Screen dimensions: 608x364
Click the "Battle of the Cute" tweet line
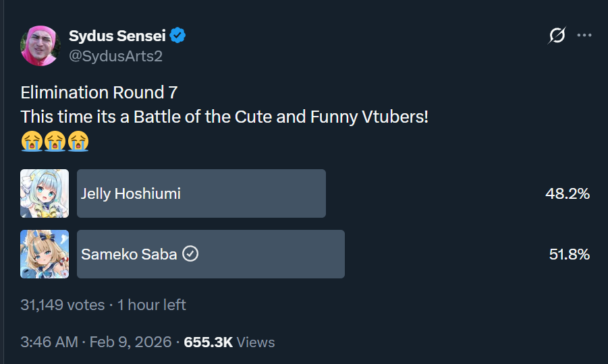224,117
